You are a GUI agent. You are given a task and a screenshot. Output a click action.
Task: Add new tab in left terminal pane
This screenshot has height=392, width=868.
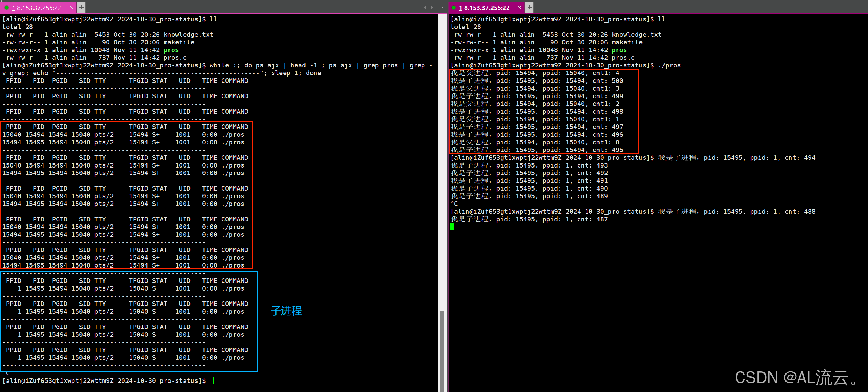pyautogui.click(x=81, y=7)
